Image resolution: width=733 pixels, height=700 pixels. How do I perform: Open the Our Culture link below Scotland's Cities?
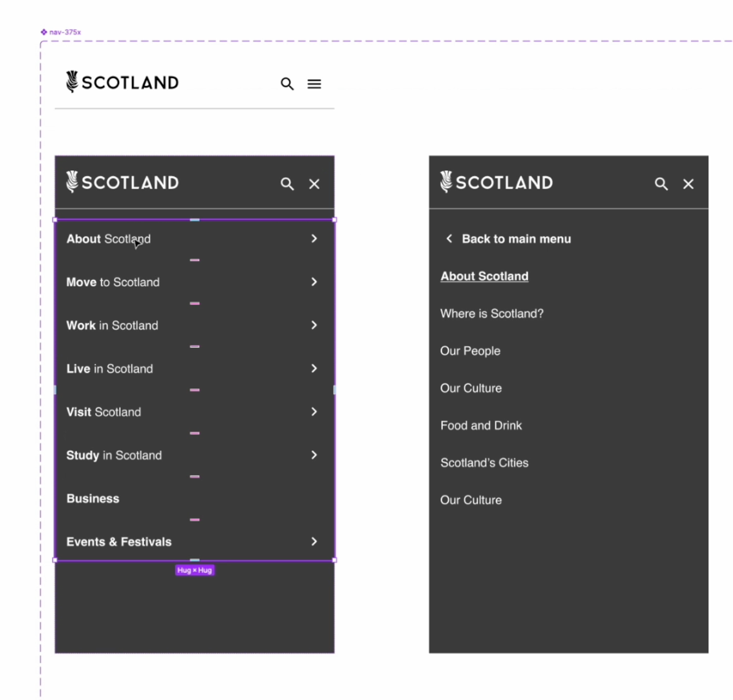[471, 500]
